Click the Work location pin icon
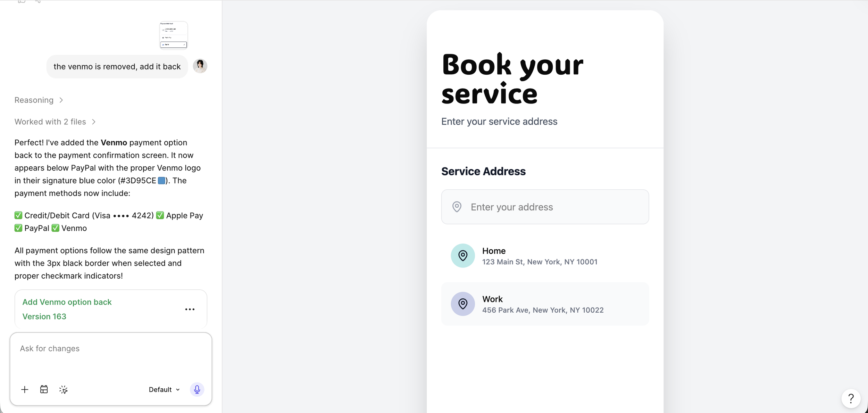Viewport: 868px width, 413px height. tap(463, 304)
